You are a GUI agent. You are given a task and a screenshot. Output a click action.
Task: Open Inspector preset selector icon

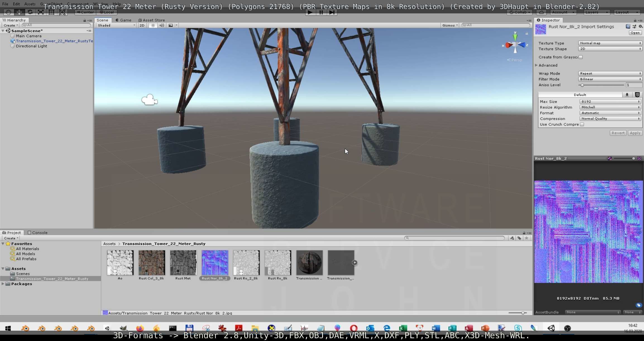[x=634, y=27]
